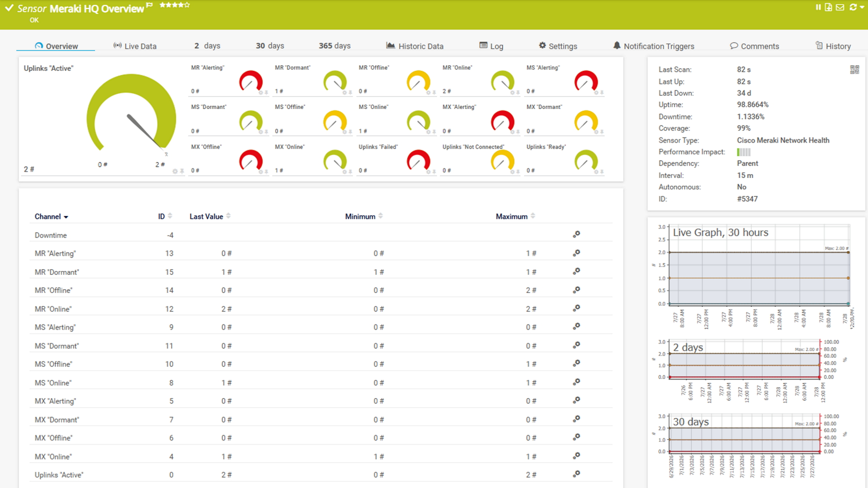Click the MX "Alerting" small gauge

coord(502,121)
